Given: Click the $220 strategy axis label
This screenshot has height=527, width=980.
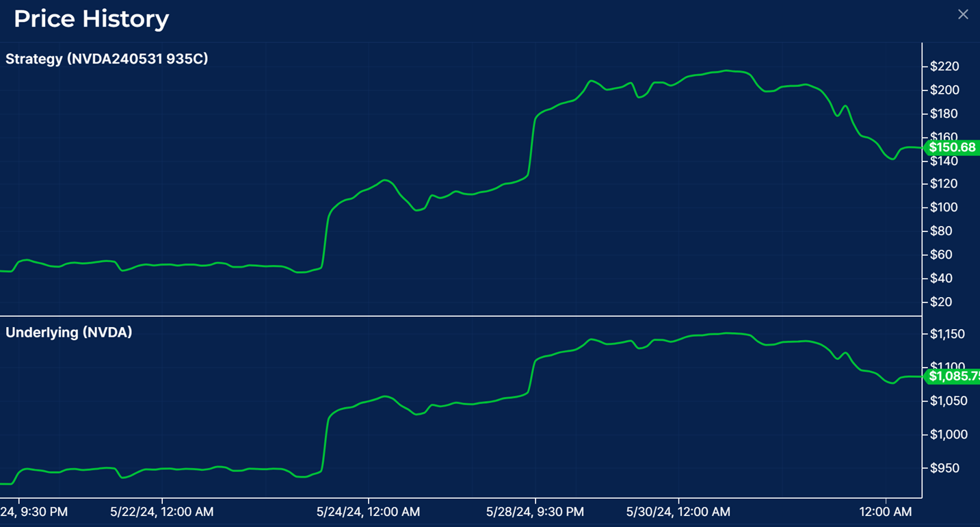Looking at the screenshot, I should click(x=944, y=66).
